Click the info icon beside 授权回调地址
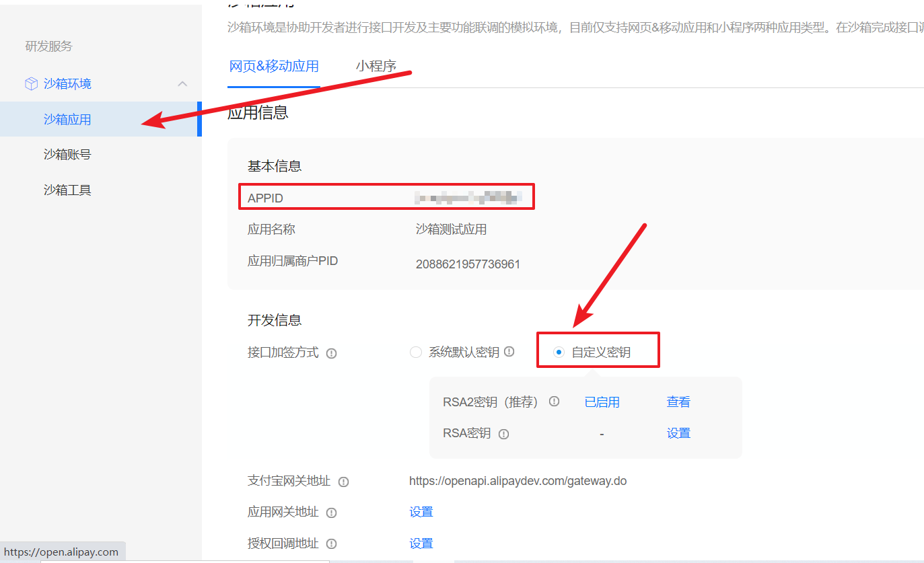Screen dimensions: 924x563 click(331, 543)
